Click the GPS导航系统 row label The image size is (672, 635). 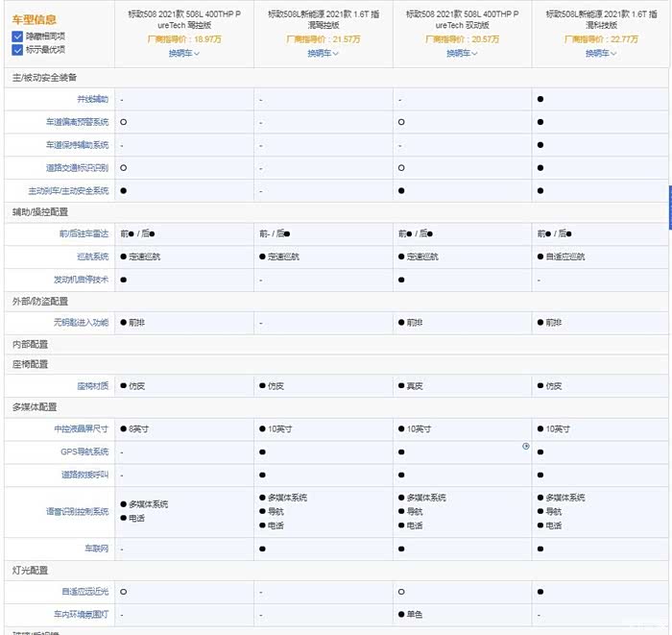click(x=84, y=452)
